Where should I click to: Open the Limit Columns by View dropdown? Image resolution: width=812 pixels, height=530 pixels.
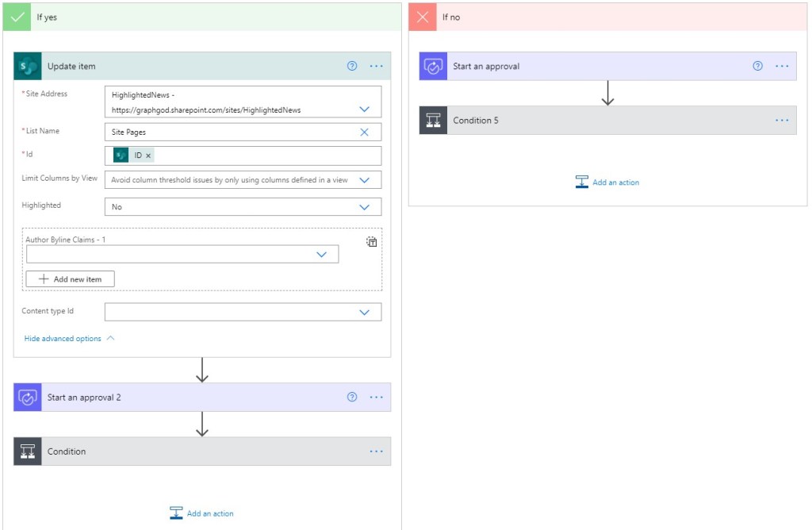pos(364,180)
